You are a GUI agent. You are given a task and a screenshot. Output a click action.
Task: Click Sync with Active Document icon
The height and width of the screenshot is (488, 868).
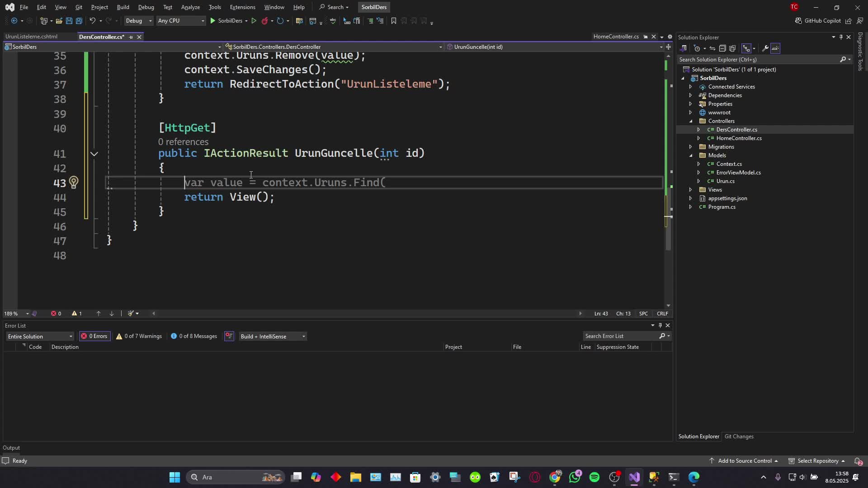coord(712,48)
